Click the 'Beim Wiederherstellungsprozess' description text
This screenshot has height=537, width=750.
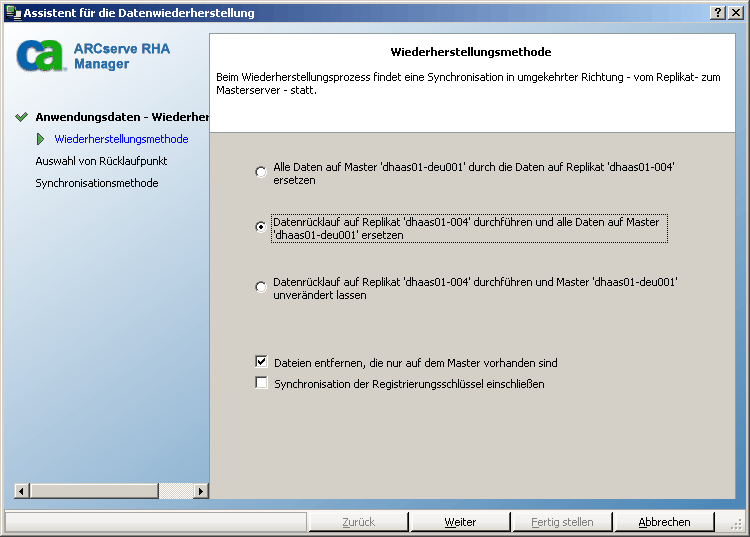click(468, 84)
